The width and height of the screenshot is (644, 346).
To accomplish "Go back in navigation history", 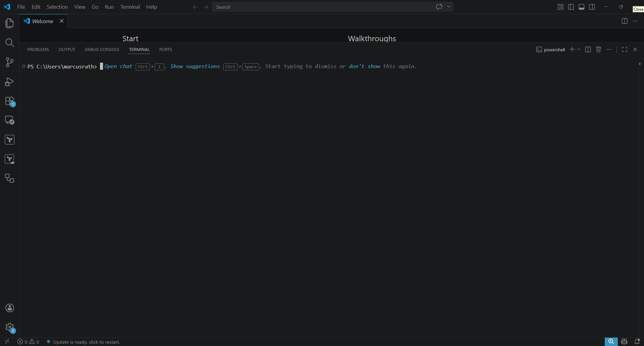I will (195, 7).
